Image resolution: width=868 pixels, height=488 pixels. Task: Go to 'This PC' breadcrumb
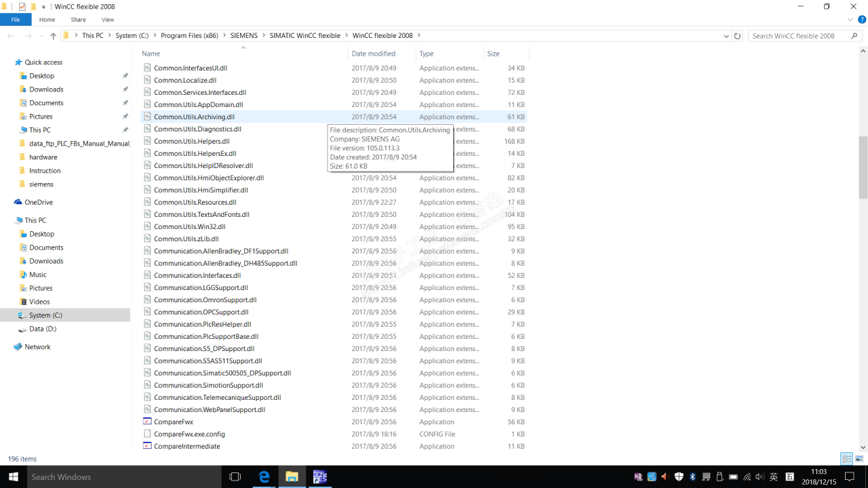coord(93,36)
